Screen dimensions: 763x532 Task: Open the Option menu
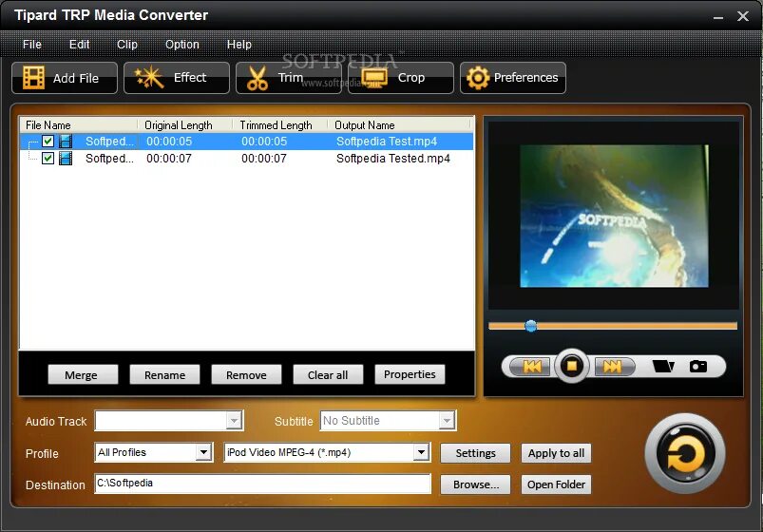pos(182,45)
